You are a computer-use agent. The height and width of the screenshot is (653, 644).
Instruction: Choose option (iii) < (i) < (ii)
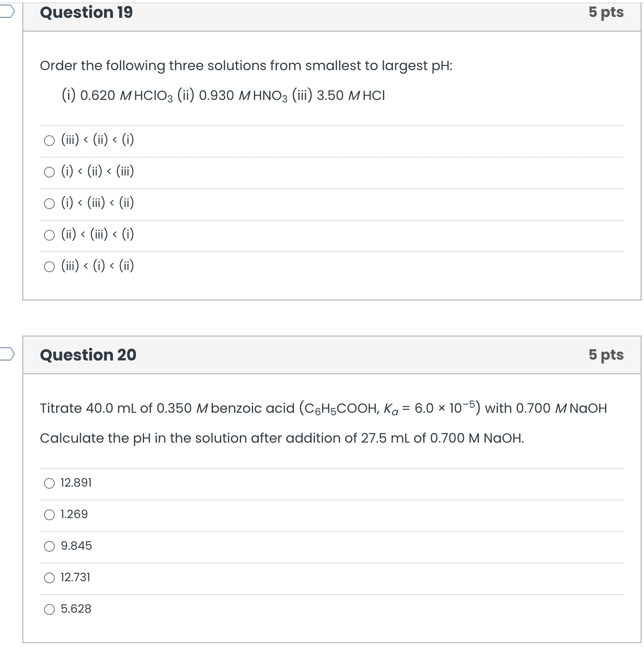click(49, 266)
